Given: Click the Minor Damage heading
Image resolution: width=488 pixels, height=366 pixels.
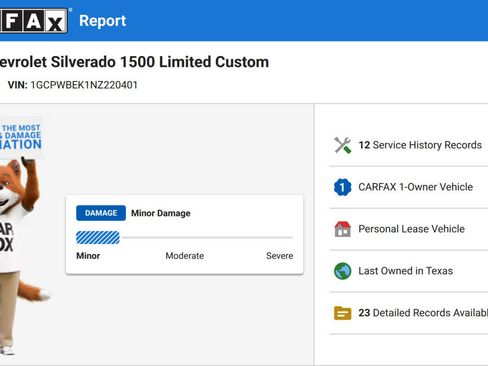Looking at the screenshot, I should (x=161, y=213).
